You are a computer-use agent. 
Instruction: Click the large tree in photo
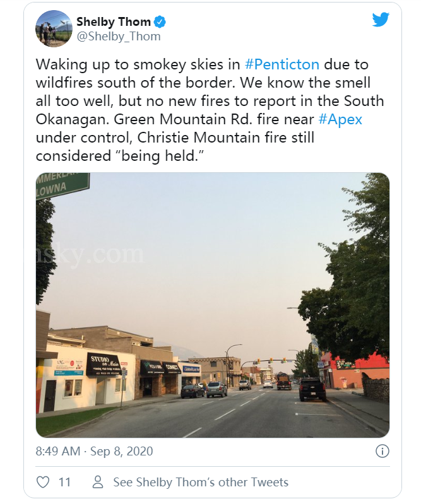pos(353,278)
